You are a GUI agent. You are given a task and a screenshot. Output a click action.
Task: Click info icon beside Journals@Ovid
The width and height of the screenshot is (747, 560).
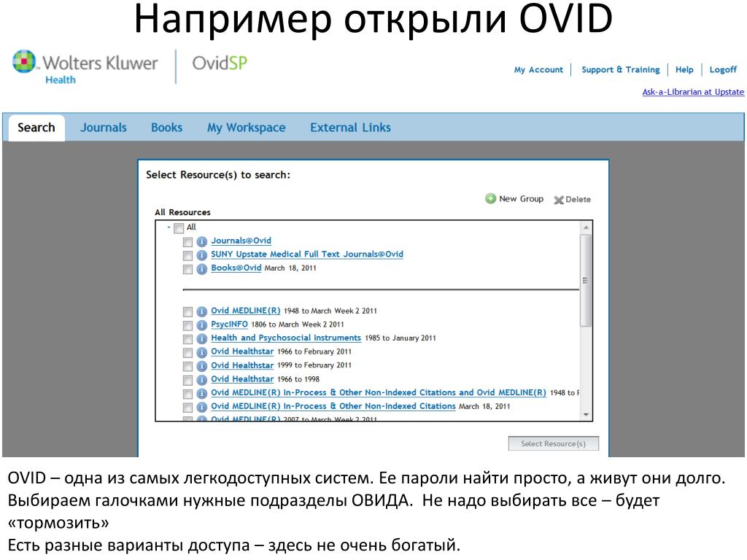pyautogui.click(x=201, y=241)
